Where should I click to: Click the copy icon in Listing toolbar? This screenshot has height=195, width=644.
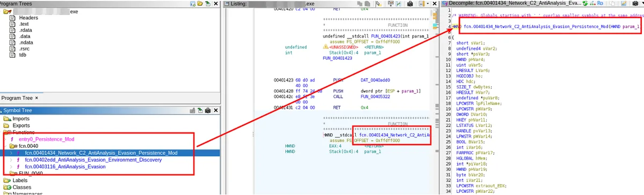pos(360,4)
